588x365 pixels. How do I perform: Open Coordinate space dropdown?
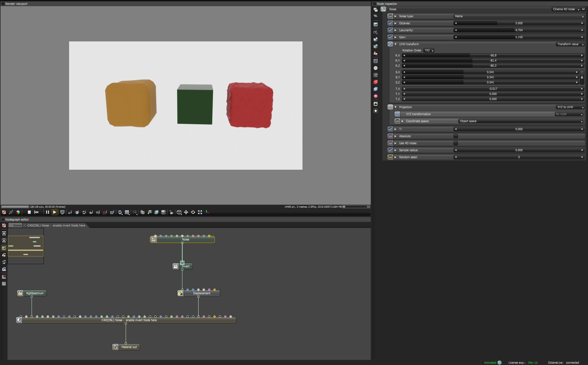tap(521, 121)
